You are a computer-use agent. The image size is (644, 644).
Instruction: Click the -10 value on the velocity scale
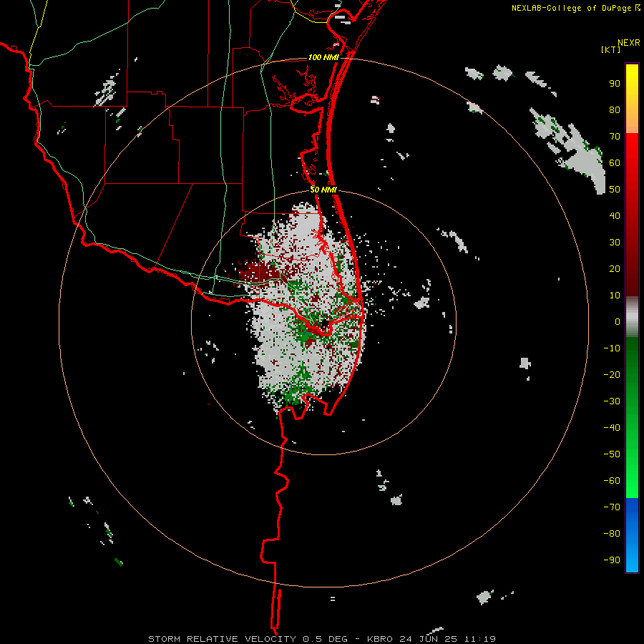612,348
